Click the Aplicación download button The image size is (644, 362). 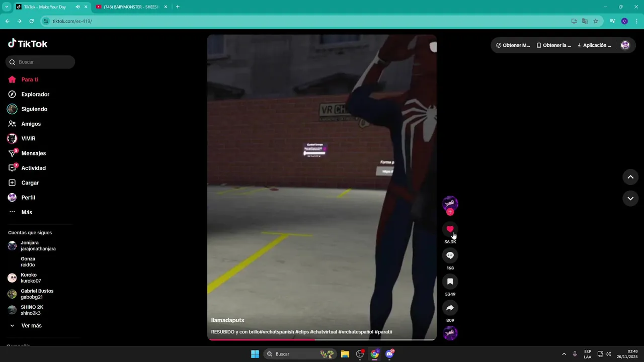pyautogui.click(x=594, y=45)
